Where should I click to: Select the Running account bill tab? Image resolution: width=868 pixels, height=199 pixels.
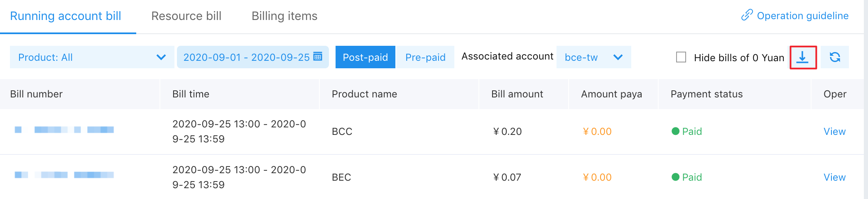pyautogui.click(x=66, y=16)
